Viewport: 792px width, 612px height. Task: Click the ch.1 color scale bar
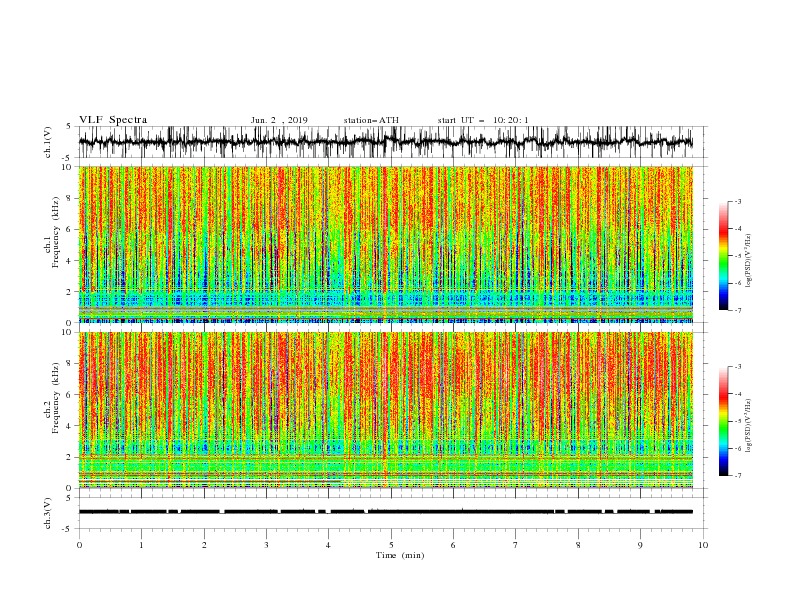click(x=724, y=256)
